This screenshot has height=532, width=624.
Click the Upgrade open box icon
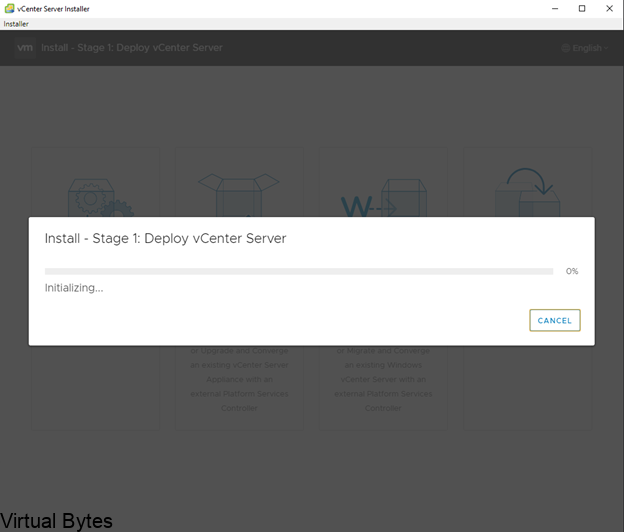point(239,195)
